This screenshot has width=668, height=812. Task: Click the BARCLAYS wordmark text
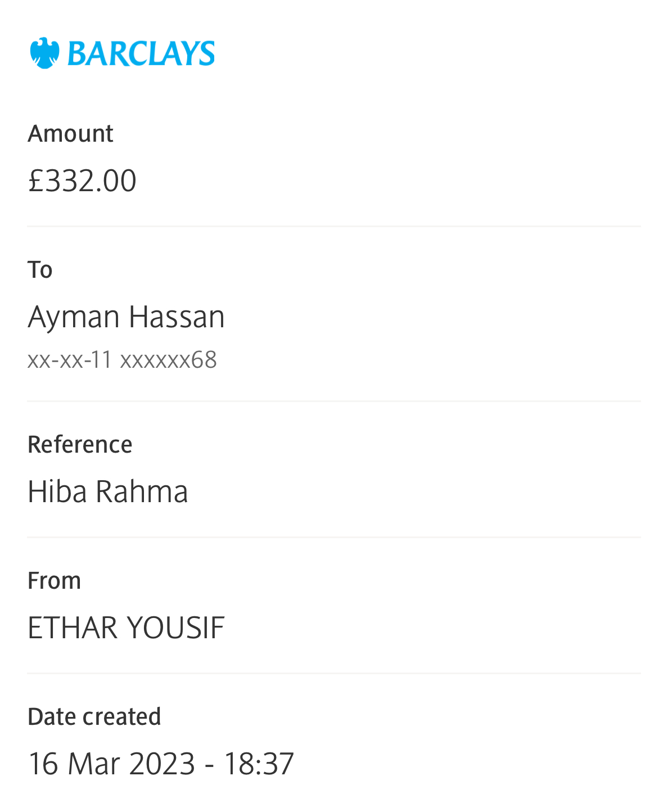(141, 54)
